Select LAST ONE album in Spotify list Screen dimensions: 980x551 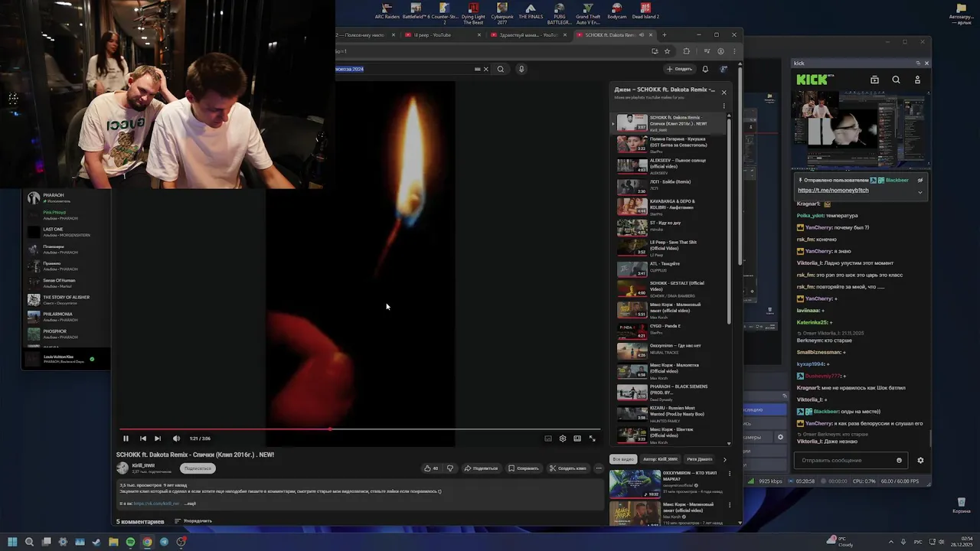66,232
